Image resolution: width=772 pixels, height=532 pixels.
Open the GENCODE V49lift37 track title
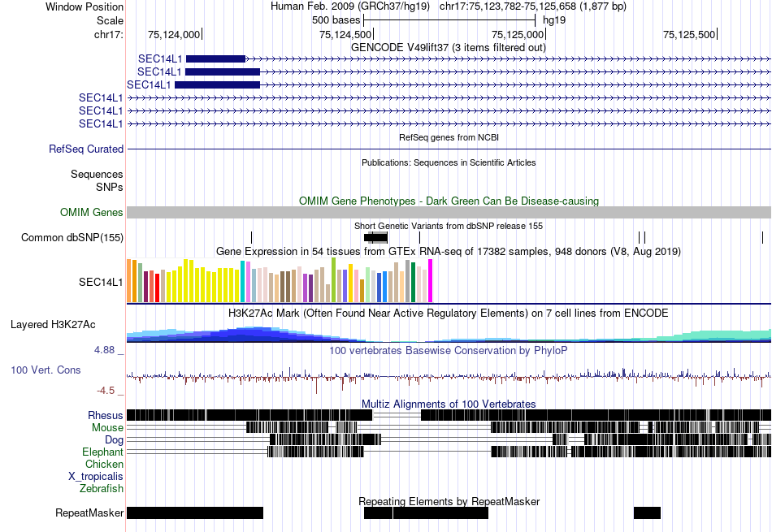[448, 48]
